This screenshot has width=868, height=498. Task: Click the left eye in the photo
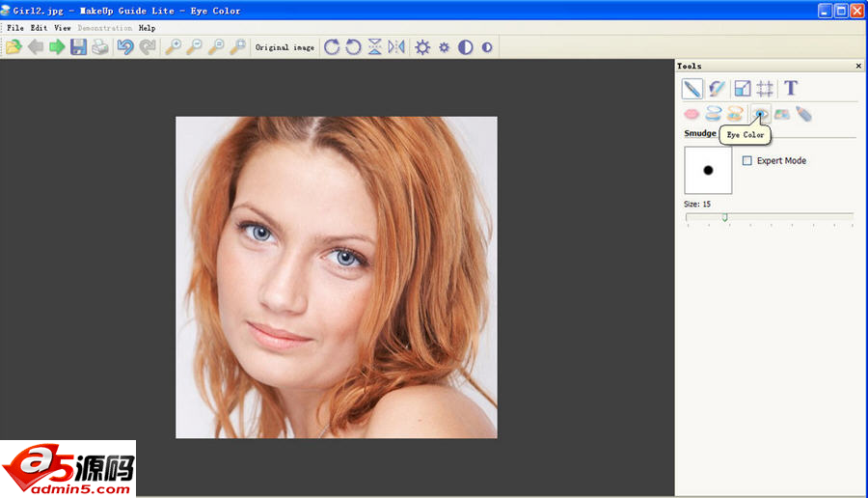(x=258, y=232)
